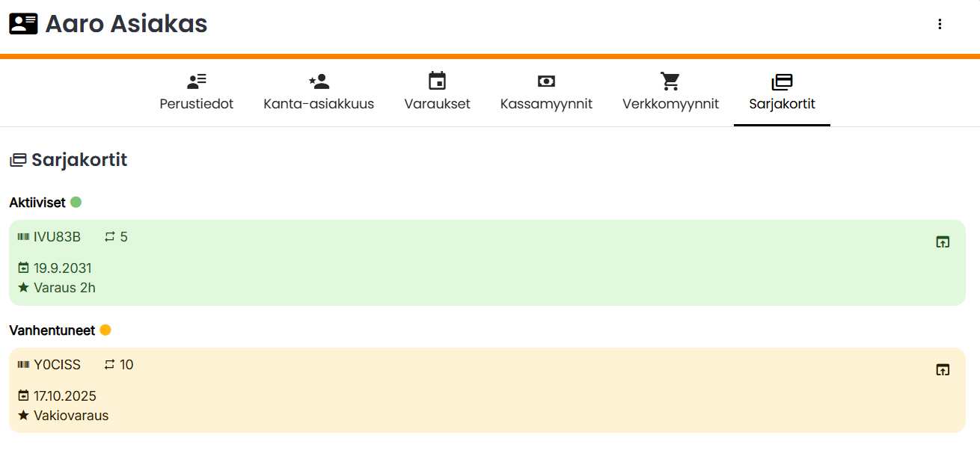Viewport: 980px width, 465px height.
Task: Select the Sarjakortit tab
Action: (782, 93)
